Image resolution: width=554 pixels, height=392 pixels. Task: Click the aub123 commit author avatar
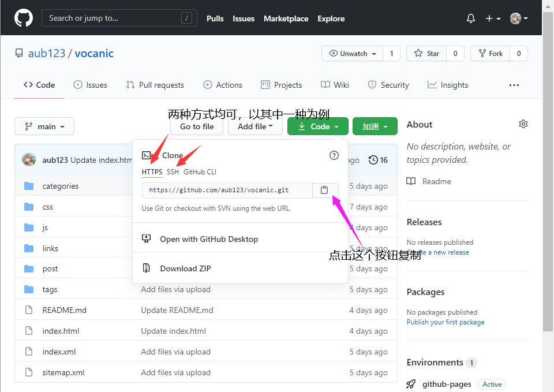[29, 160]
